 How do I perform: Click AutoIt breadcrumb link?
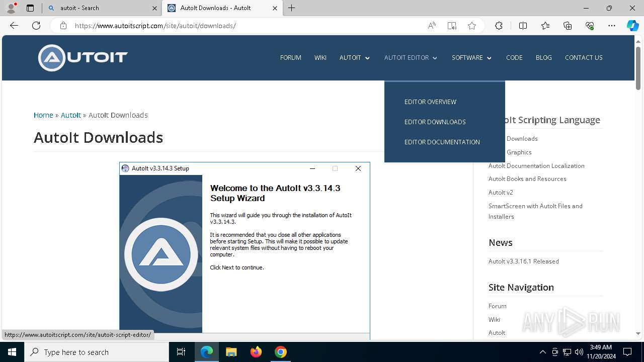[x=71, y=115]
